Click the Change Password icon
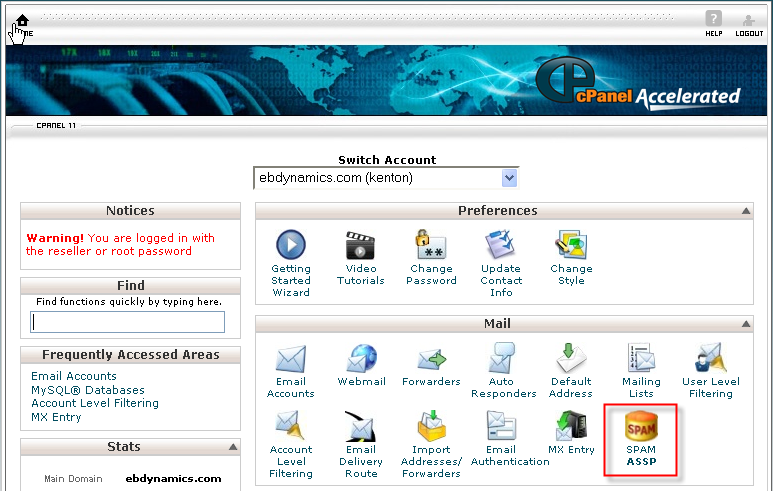This screenshot has height=491, width=773. tap(431, 245)
